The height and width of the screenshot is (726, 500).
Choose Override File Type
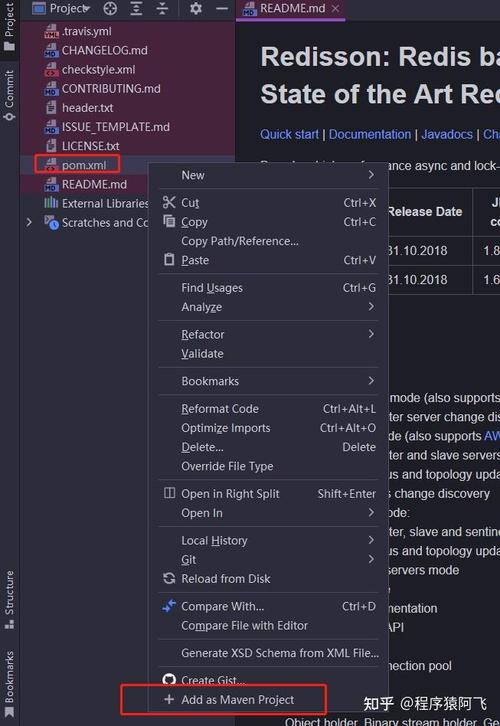point(269,466)
